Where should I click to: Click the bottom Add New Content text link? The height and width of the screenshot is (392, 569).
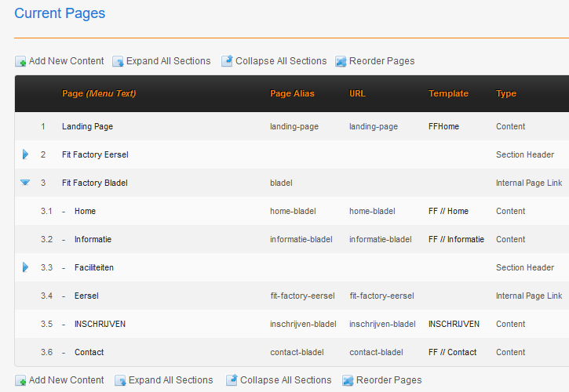click(x=67, y=380)
